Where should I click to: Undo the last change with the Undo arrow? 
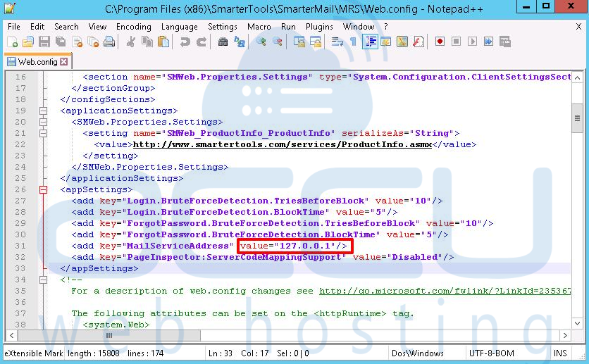tap(185, 42)
